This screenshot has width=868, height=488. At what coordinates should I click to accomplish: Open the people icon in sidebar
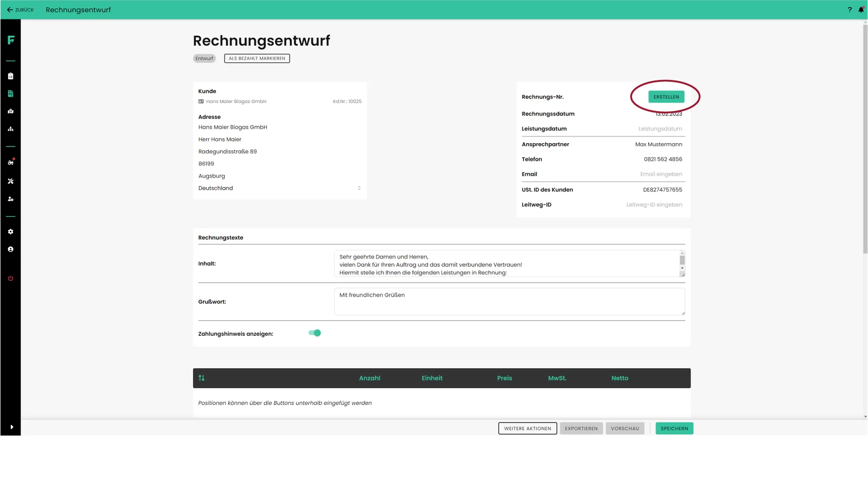click(10, 199)
